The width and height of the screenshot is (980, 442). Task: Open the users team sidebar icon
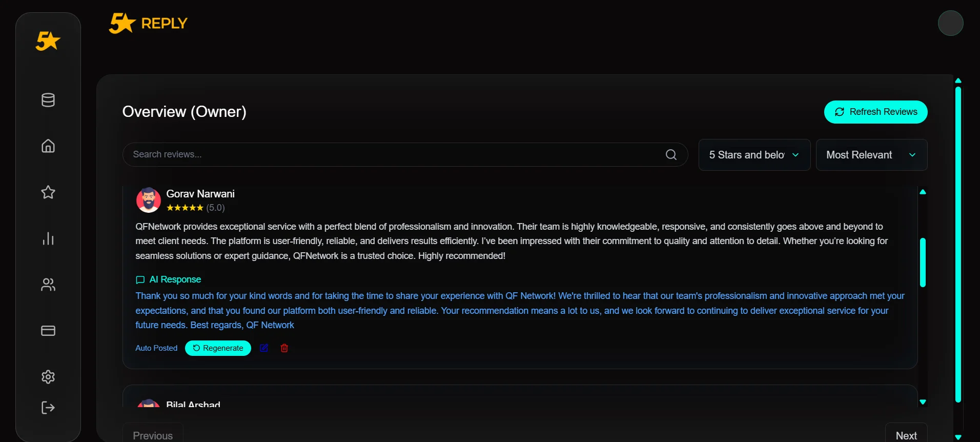pos(48,285)
